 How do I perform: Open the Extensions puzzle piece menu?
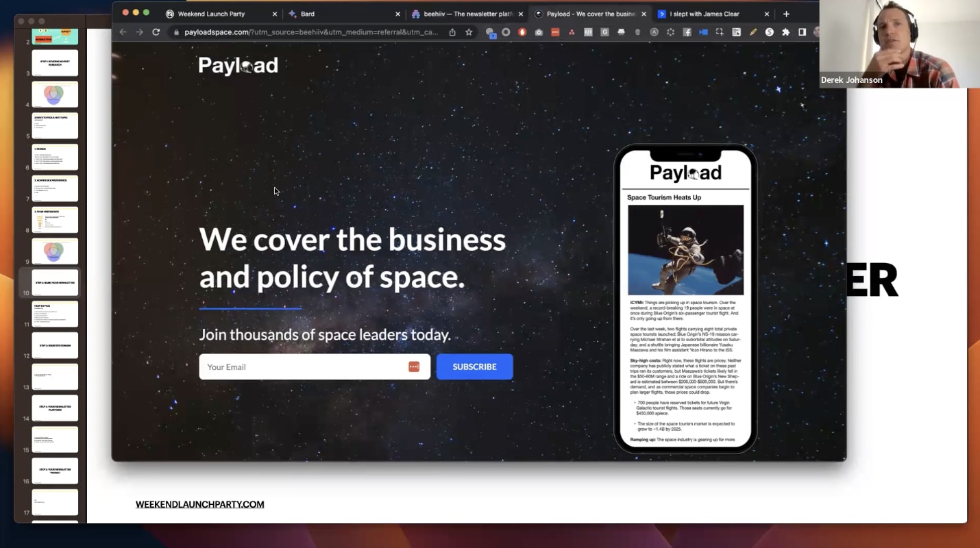click(785, 32)
